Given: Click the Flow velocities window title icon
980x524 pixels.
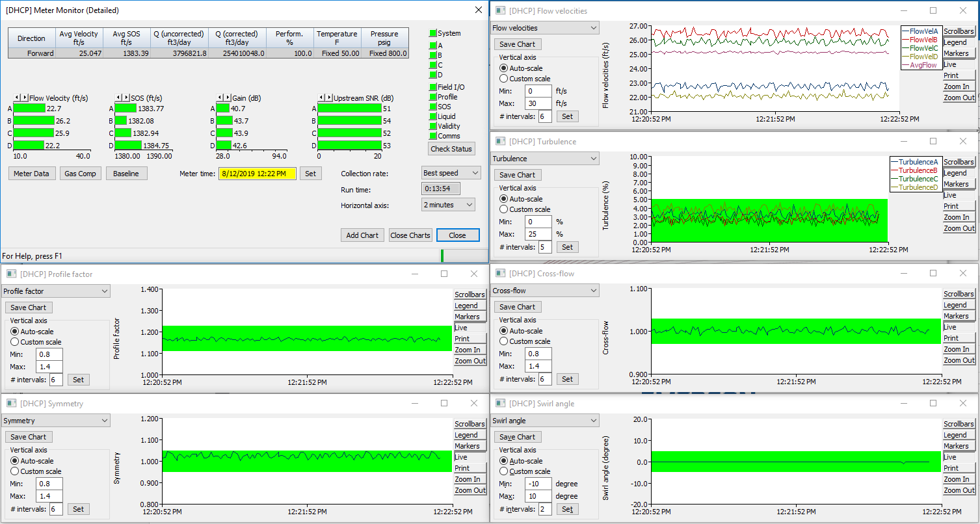Looking at the screenshot, I should tap(500, 10).
